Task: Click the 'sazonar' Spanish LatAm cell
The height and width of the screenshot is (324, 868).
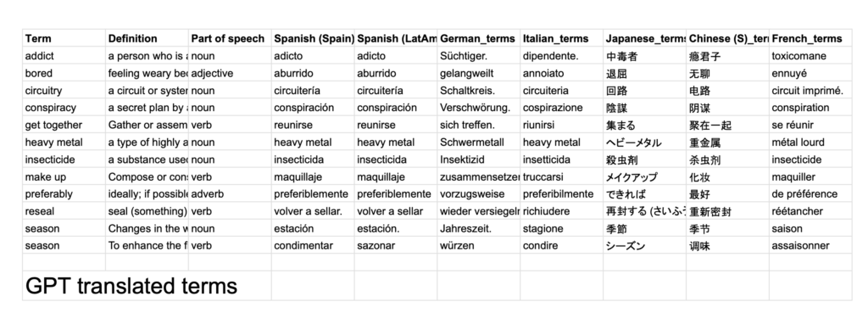Action: (396, 245)
